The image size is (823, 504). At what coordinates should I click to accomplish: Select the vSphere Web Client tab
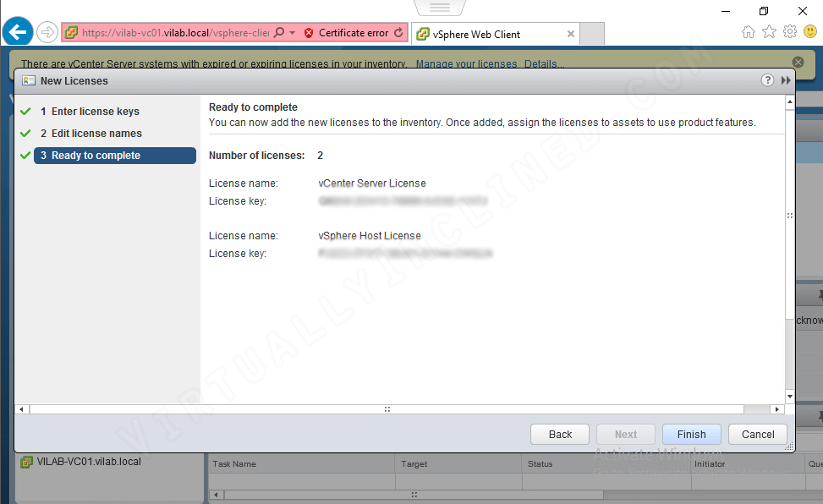tap(475, 34)
